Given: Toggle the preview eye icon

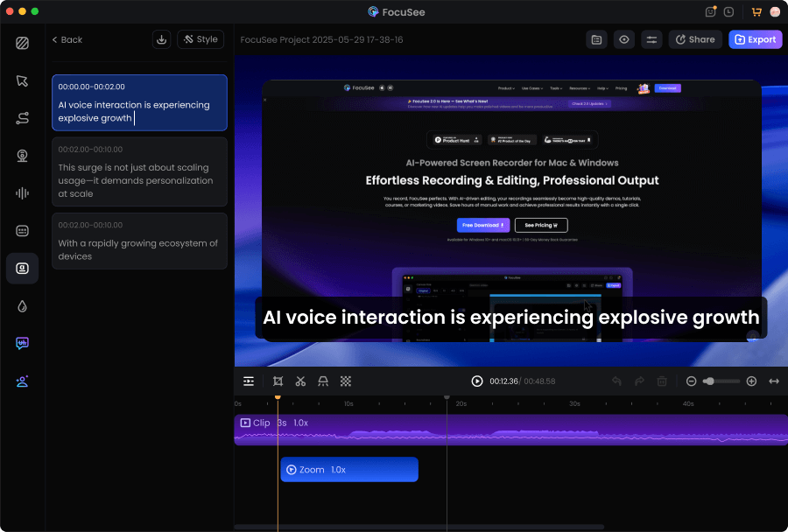Looking at the screenshot, I should coord(623,39).
